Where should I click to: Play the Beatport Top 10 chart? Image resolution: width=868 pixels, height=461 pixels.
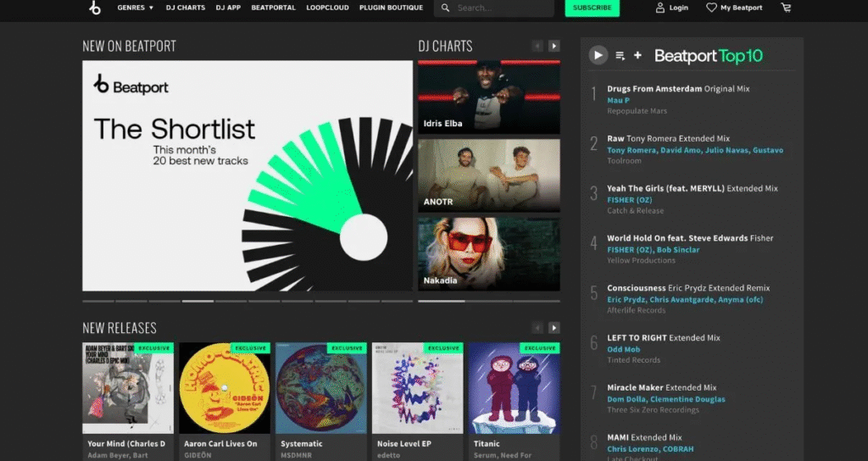[598, 55]
